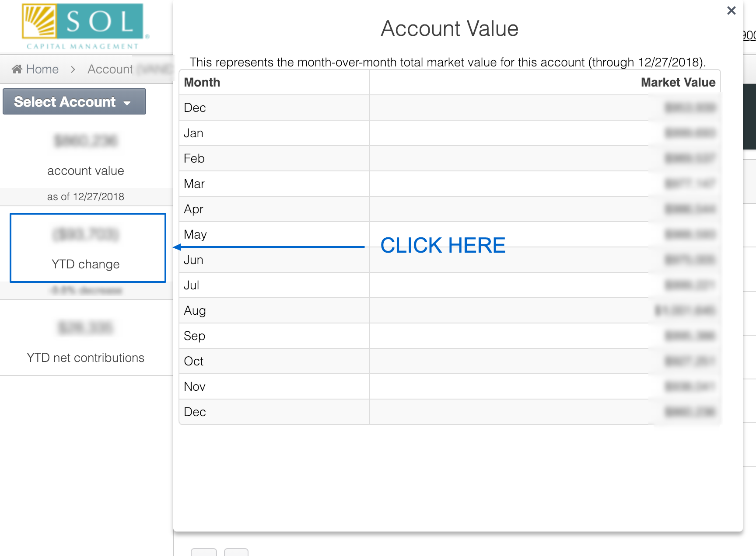
Task: Select the Account breadcrumb item
Action: [x=109, y=69]
